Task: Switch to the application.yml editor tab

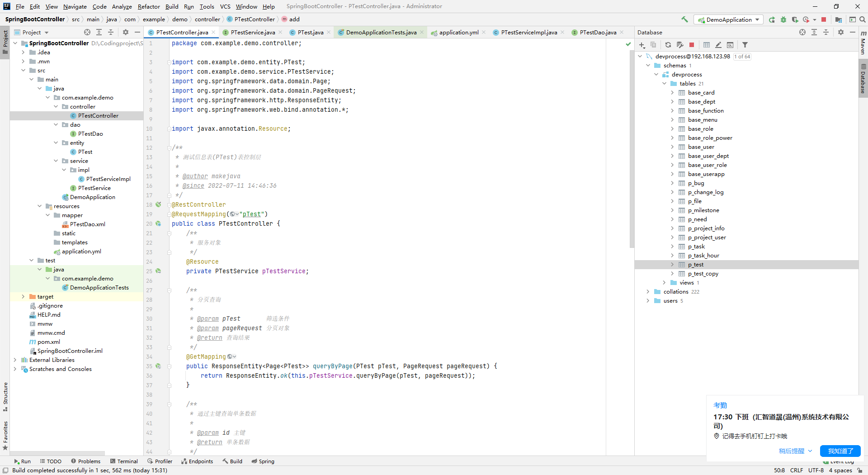Action: pos(458,32)
